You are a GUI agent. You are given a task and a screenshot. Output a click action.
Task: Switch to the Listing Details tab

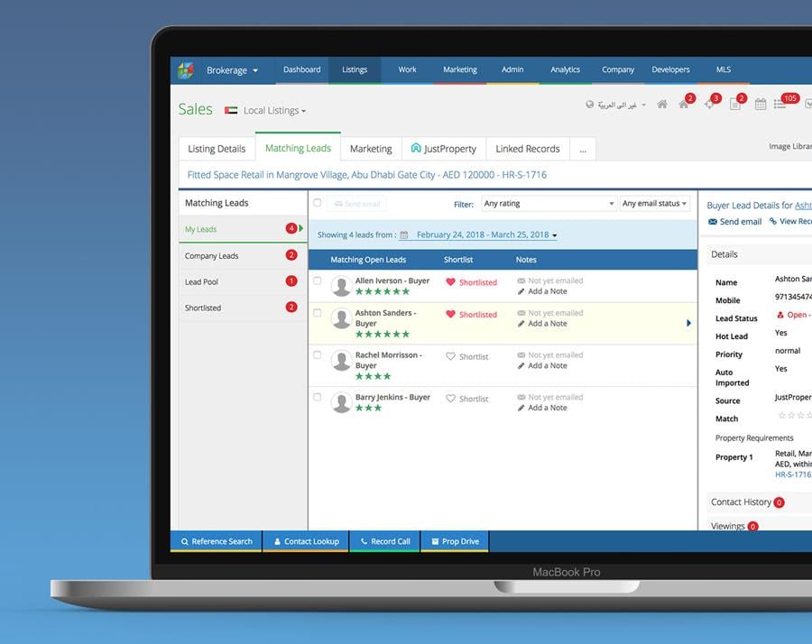pyautogui.click(x=217, y=149)
